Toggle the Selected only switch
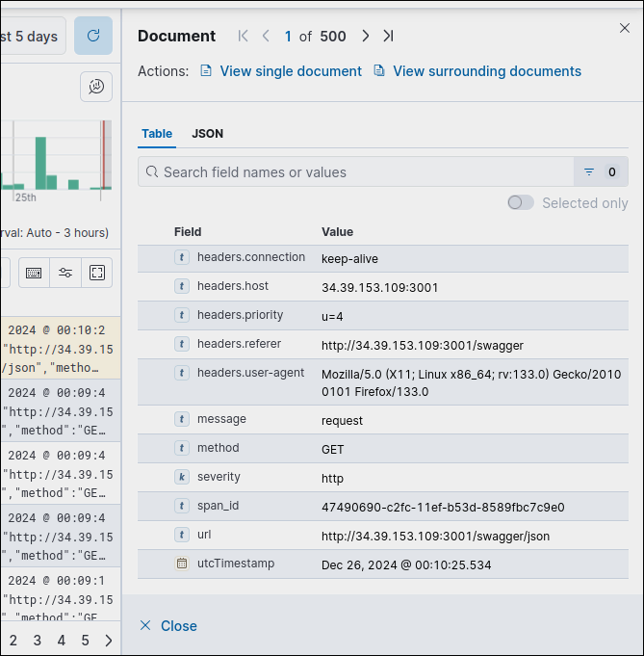 pos(521,202)
